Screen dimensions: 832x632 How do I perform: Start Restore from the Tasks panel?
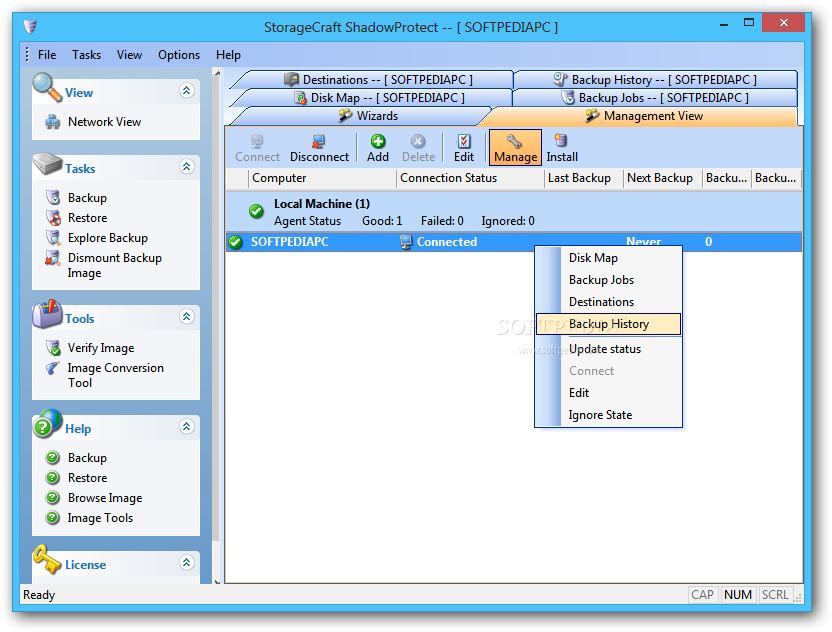point(87,218)
